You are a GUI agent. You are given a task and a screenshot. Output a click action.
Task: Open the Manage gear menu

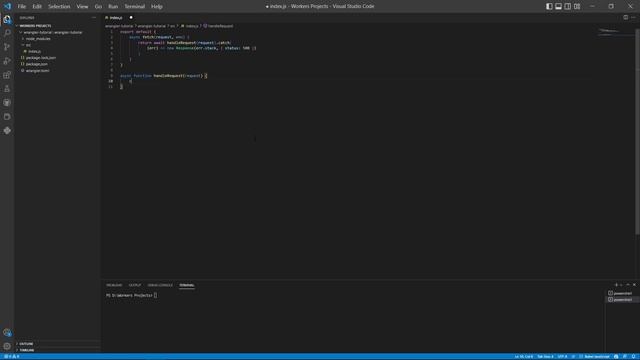7,346
